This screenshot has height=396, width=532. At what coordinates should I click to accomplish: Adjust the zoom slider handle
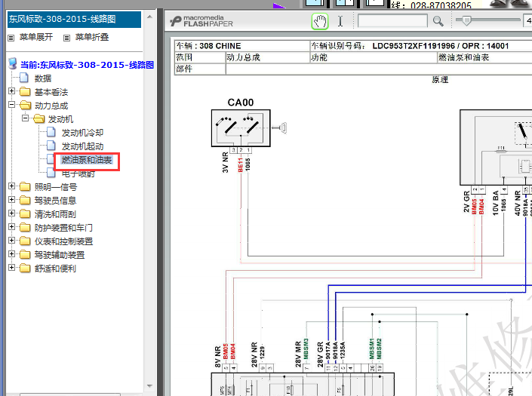tap(467, 20)
